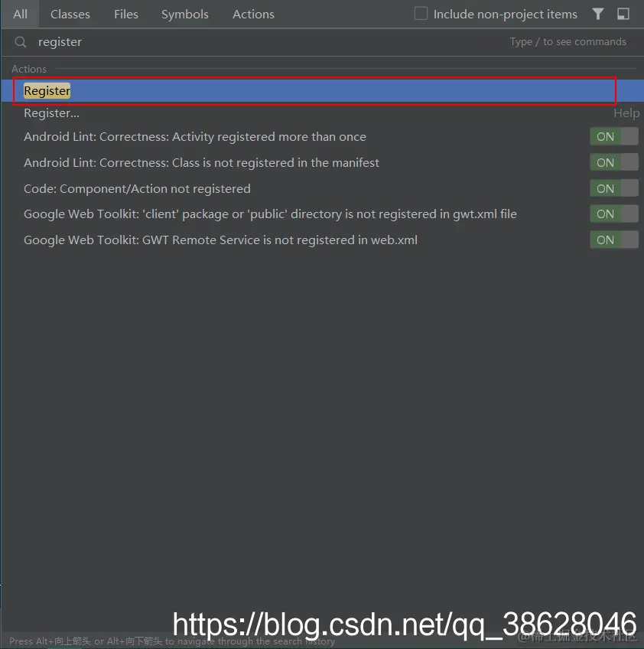
Task: Switch to the Actions tab
Action: (x=253, y=14)
